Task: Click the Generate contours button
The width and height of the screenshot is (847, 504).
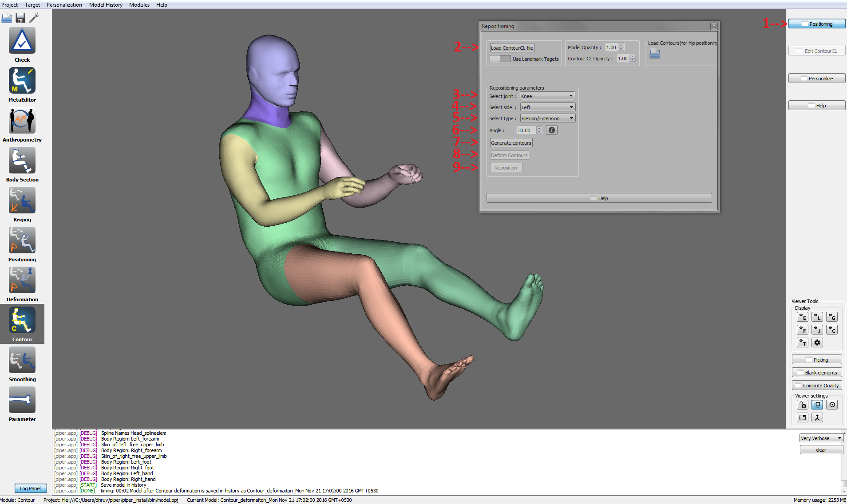Action: [511, 143]
